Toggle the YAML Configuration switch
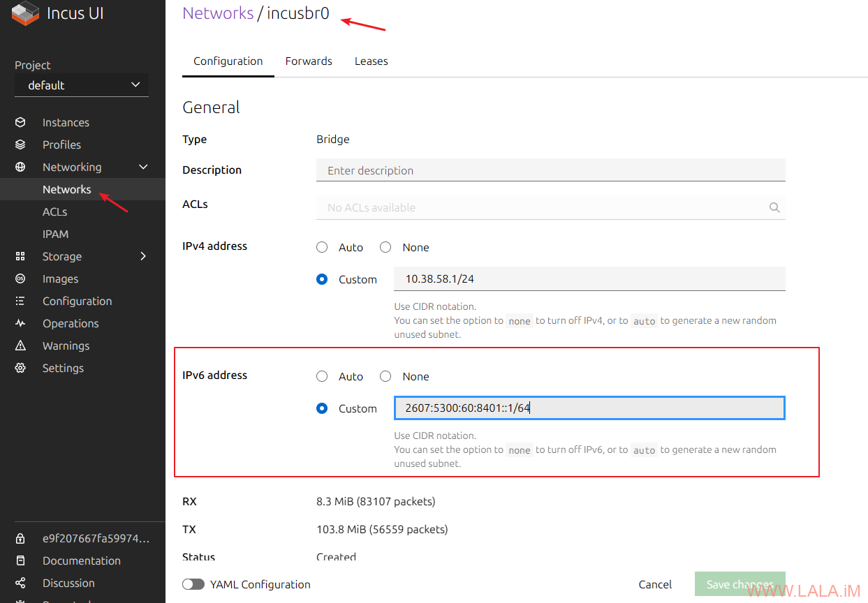Viewport: 868px width, 603px height. click(x=193, y=584)
